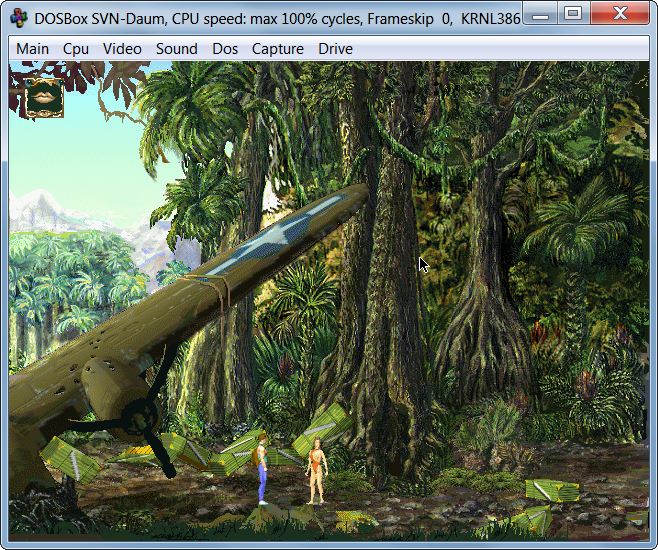Open the Video menu

(x=122, y=49)
